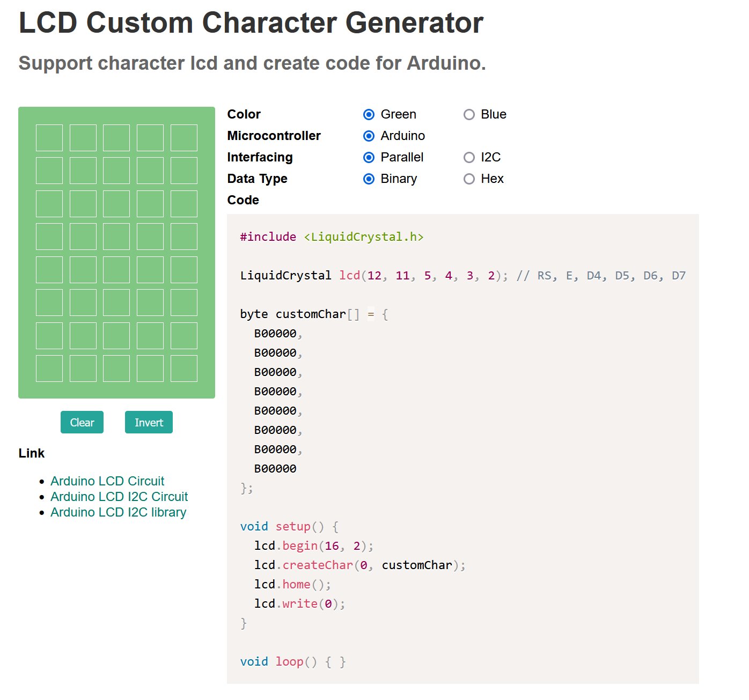Toggle pixel in row 8, column 1
The height and width of the screenshot is (700, 749).
(x=49, y=369)
